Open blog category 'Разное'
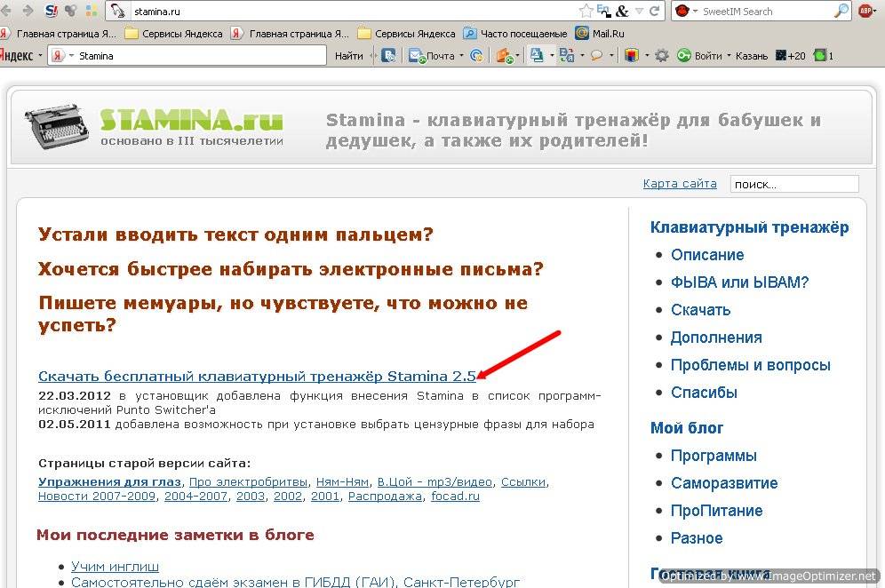This screenshot has width=885, height=588. [697, 538]
